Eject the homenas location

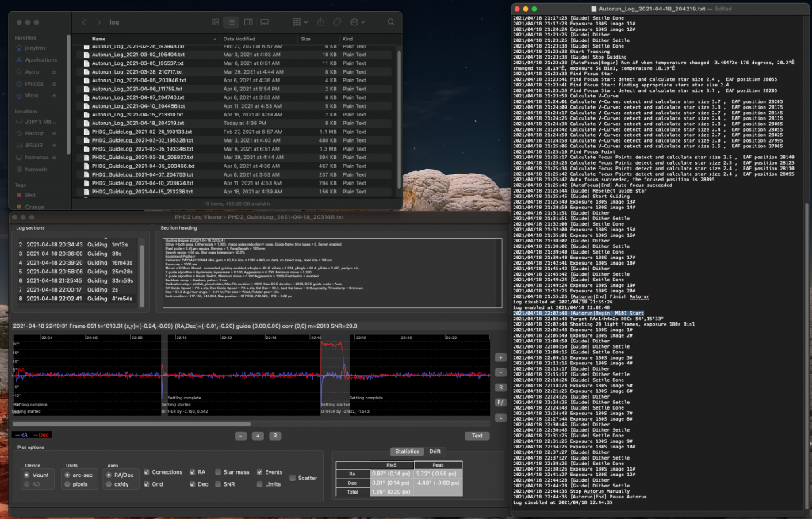point(54,158)
